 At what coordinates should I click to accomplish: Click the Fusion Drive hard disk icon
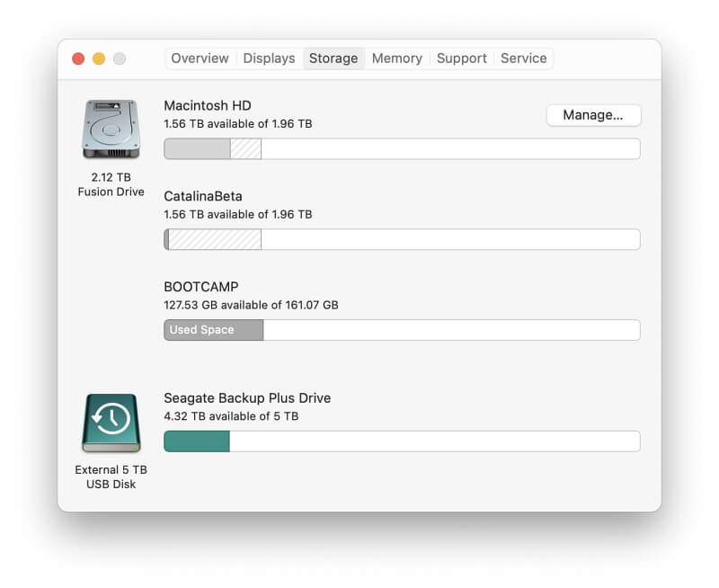111,129
